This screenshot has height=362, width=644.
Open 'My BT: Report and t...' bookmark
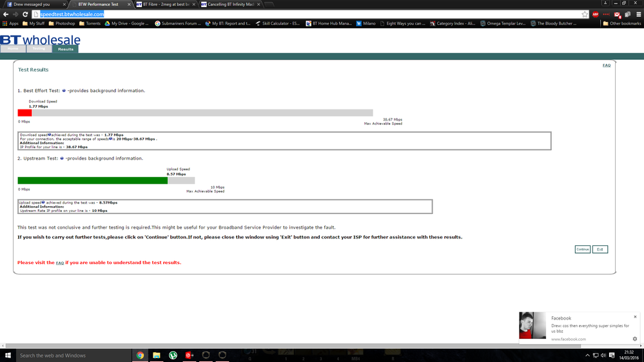pos(228,23)
